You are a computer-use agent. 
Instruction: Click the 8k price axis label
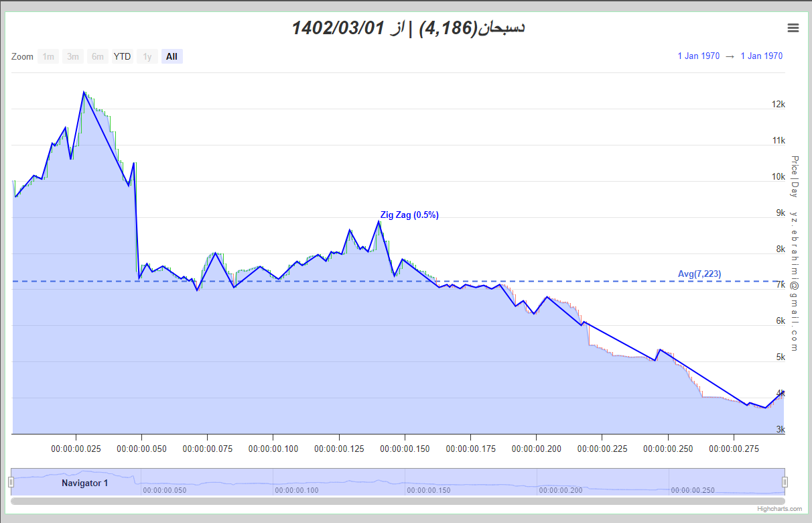[781, 249]
